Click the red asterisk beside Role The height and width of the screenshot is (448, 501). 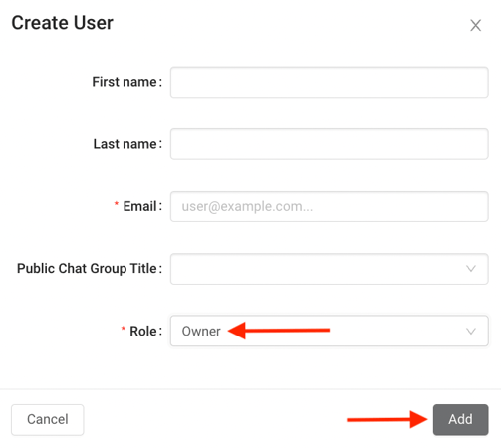coord(124,329)
